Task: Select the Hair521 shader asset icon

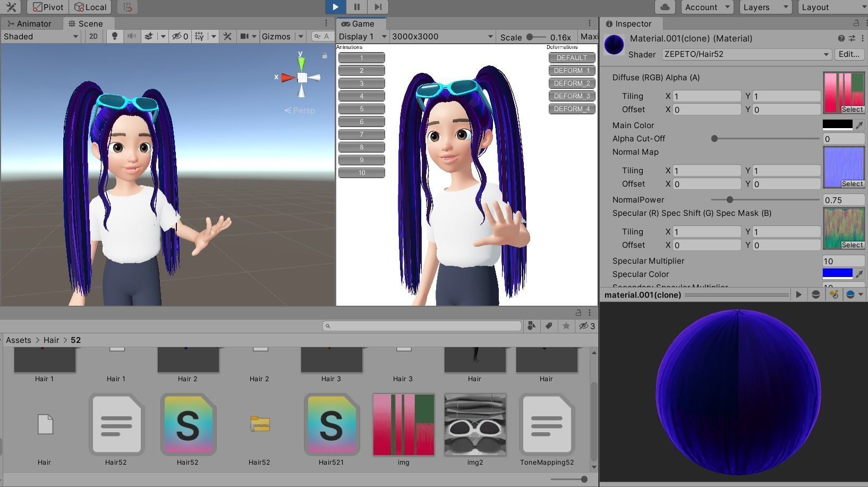Action: coord(331,424)
